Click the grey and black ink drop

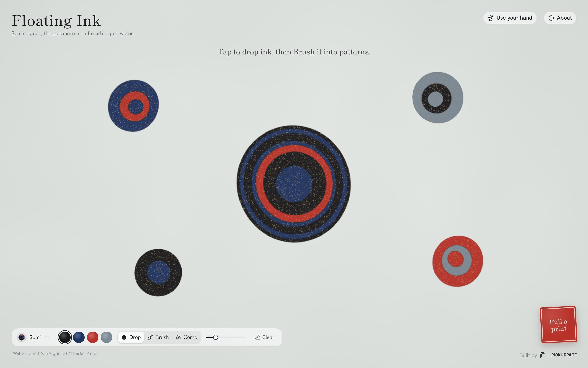pyautogui.click(x=438, y=98)
